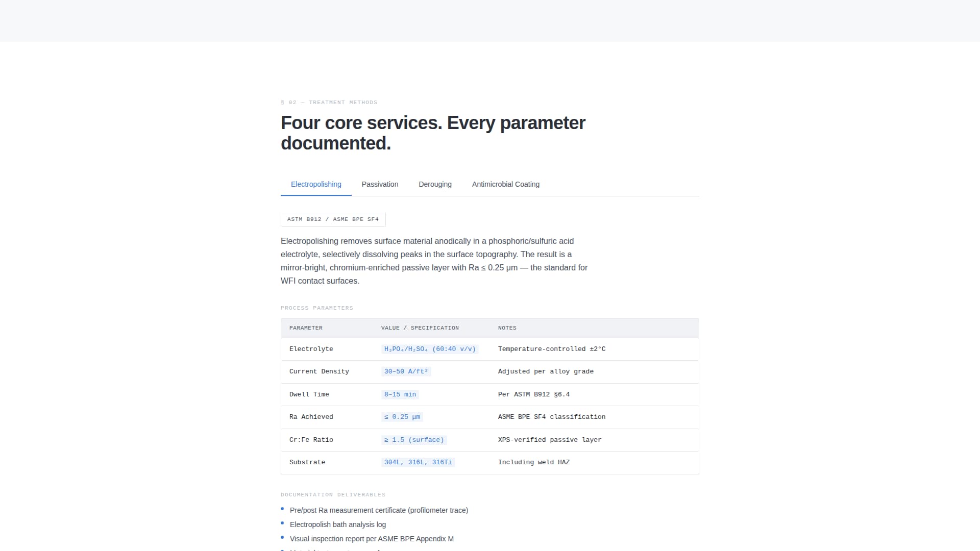The height and width of the screenshot is (551, 980).
Task: Click the 30–50 A/ft² specification chip
Action: [406, 371]
